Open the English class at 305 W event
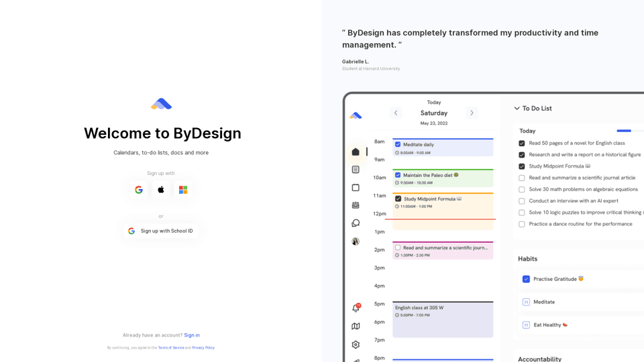Viewport: 644px width, 362px height. coord(443,319)
